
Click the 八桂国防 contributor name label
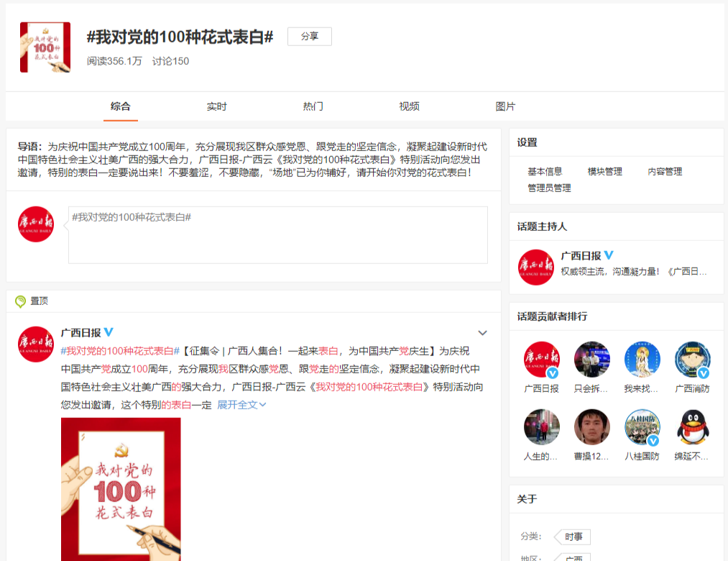click(x=642, y=457)
